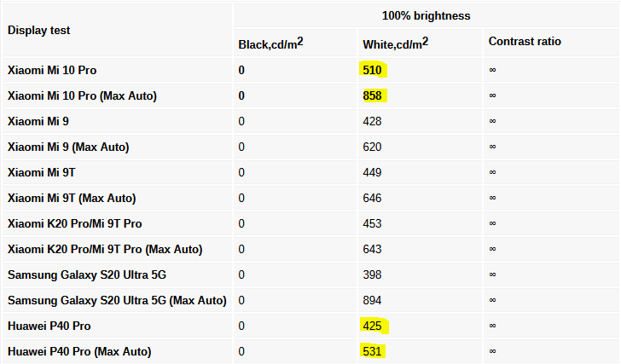Click highlighted value 425
Viewport: 621px width, 364px height.
coord(372,326)
